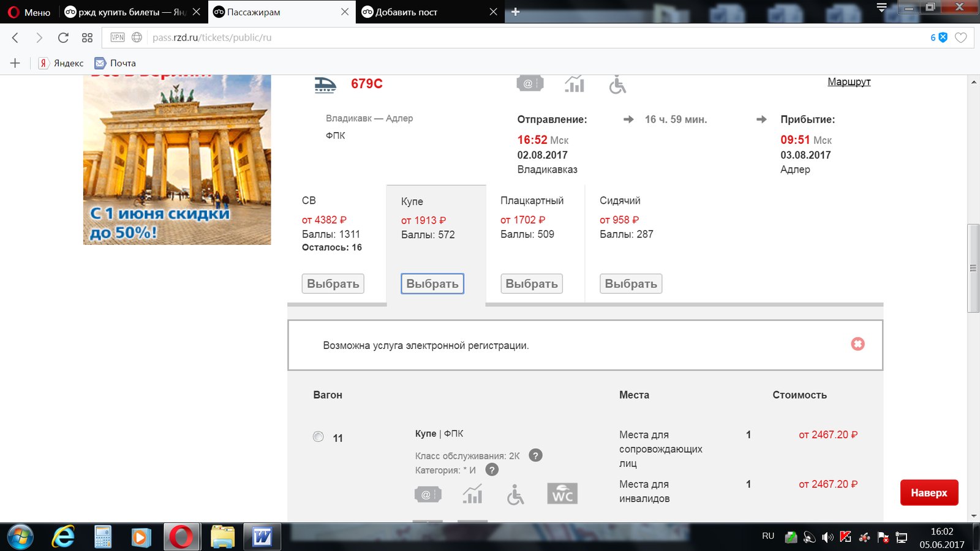Click the electronic ticket icon in the train header
980x551 pixels.
tap(530, 83)
